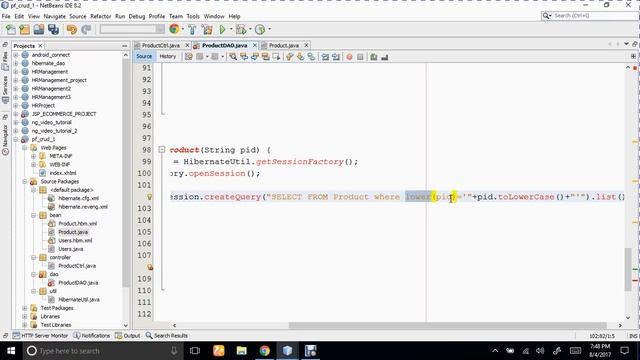Click the Start Macro Recording red icon
The image size is (640, 360).
coord(349,57)
